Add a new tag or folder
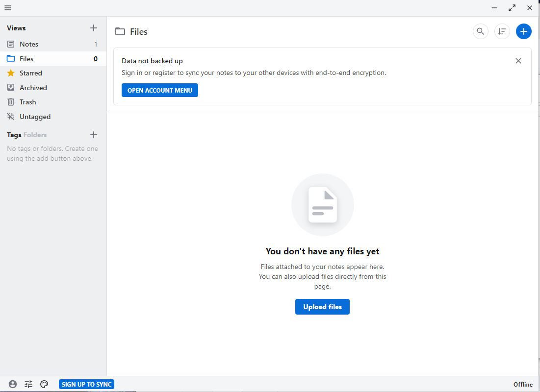The image size is (540, 392). (94, 135)
